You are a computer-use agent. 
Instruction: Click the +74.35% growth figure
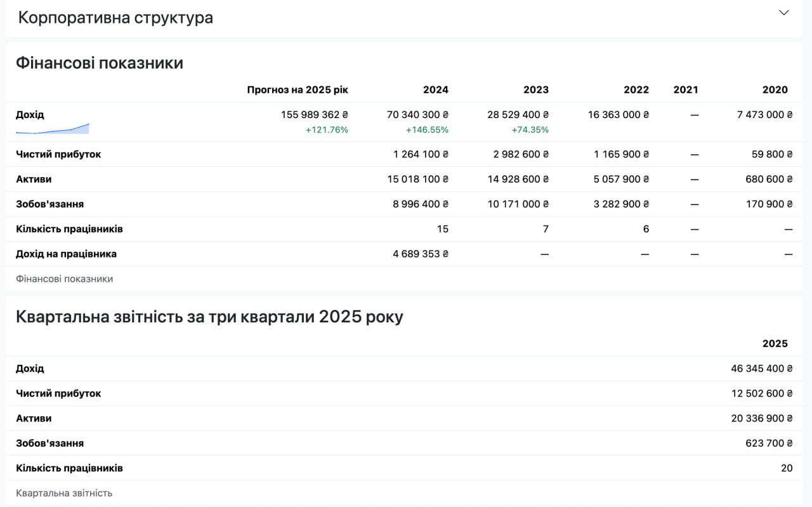[x=530, y=130]
